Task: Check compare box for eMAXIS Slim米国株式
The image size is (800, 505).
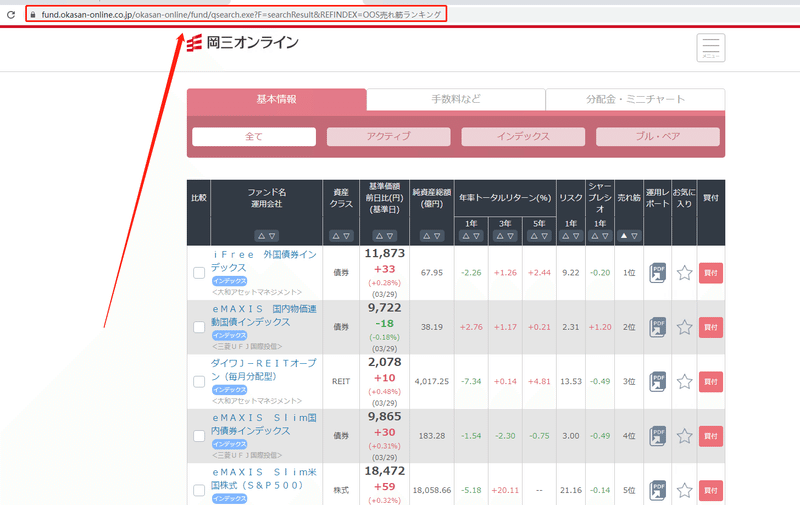Action: coord(199,490)
